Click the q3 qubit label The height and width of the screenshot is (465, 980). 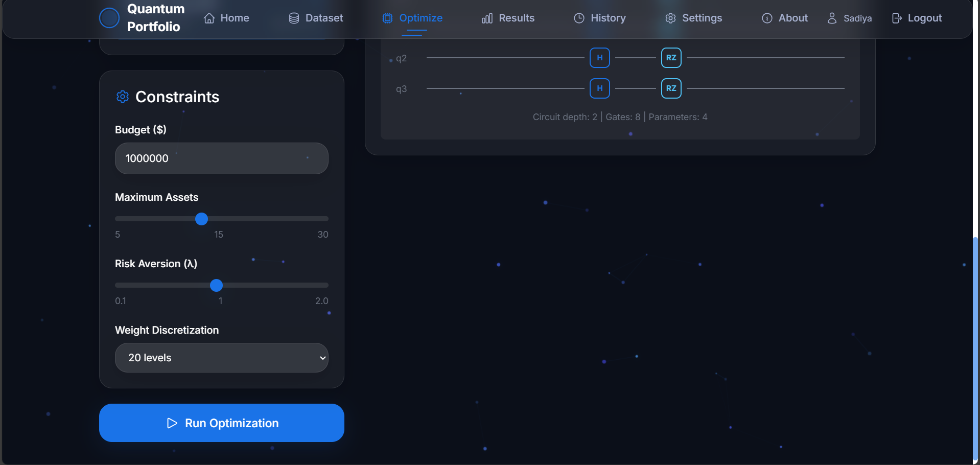pyautogui.click(x=402, y=89)
